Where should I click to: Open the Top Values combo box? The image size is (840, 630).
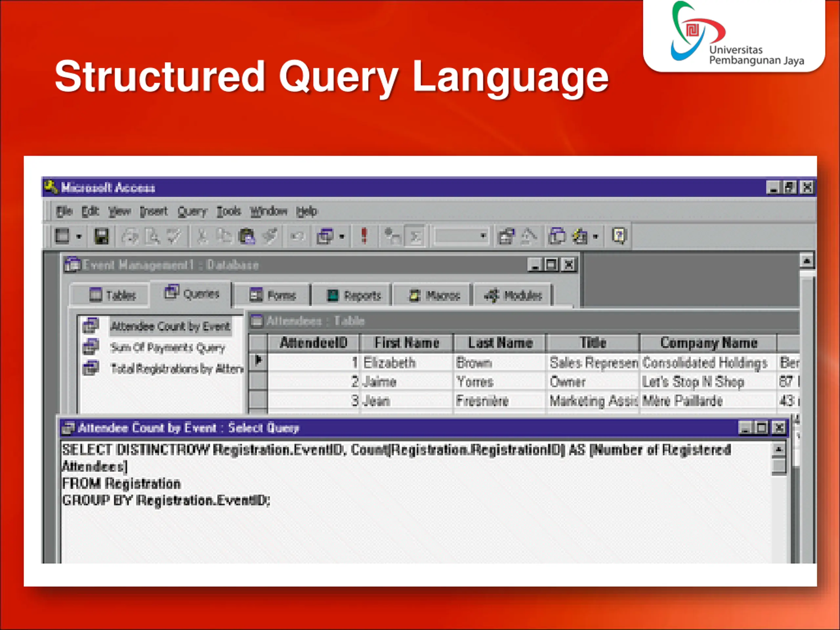[461, 236]
